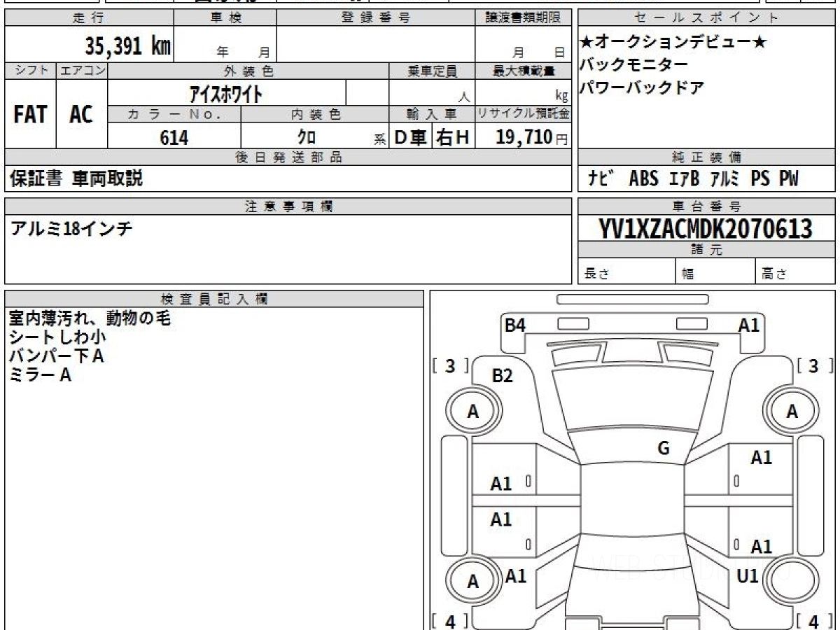Select the 外装色 header
Screen dimensions: 840x630
click(x=248, y=71)
